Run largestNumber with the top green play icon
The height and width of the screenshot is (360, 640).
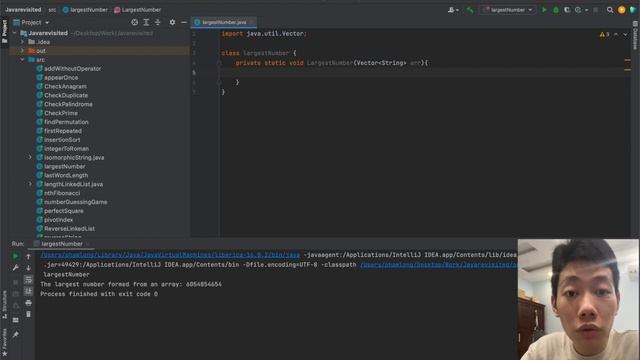[544, 10]
